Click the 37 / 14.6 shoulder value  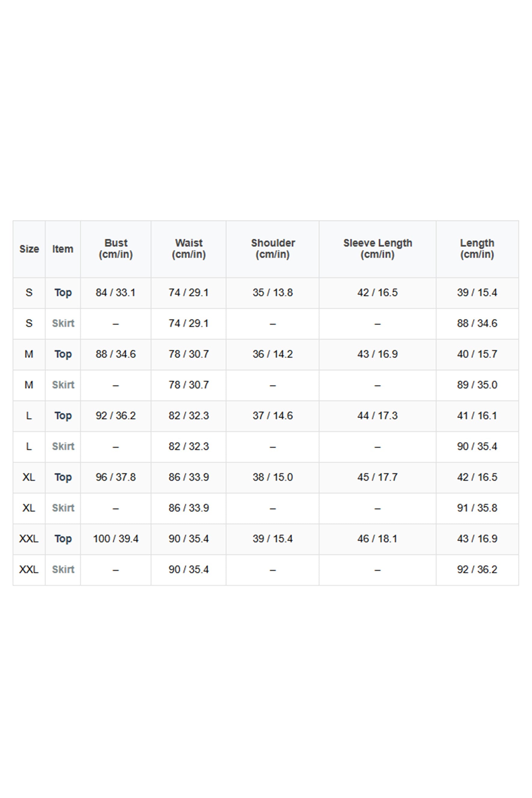tap(272, 416)
